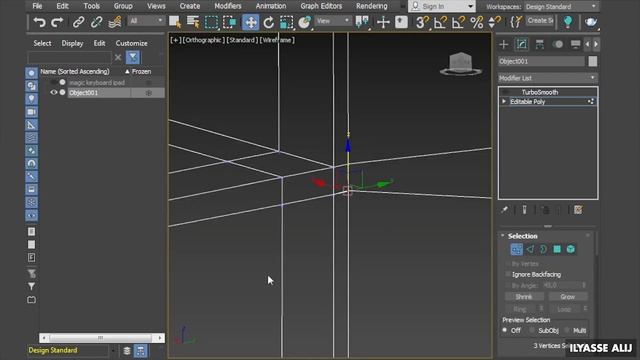640x360 pixels.
Task: Select Polygon sub-object level
Action: (557, 249)
